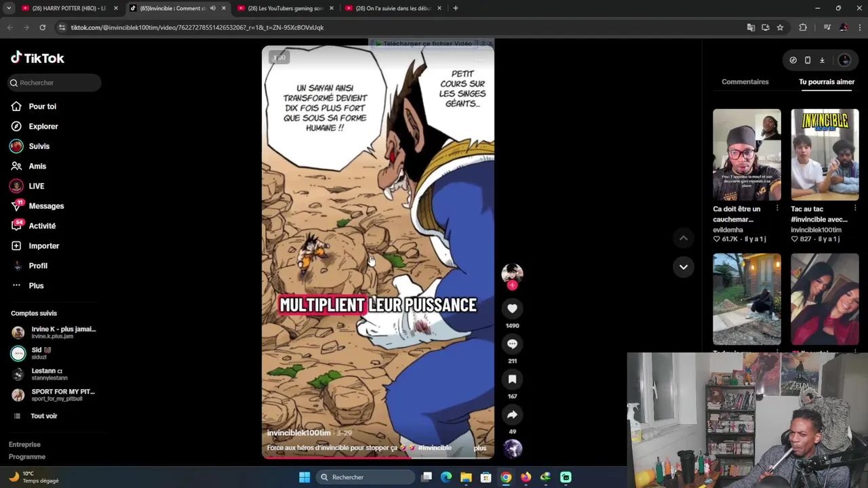Reload the page

click(x=42, y=28)
